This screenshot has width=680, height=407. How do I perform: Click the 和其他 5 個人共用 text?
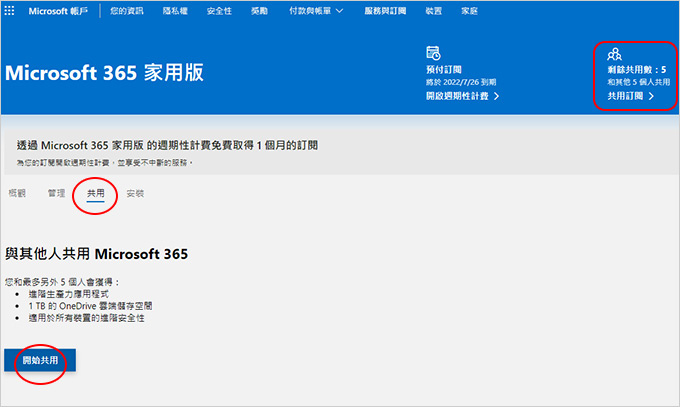pyautogui.click(x=638, y=82)
